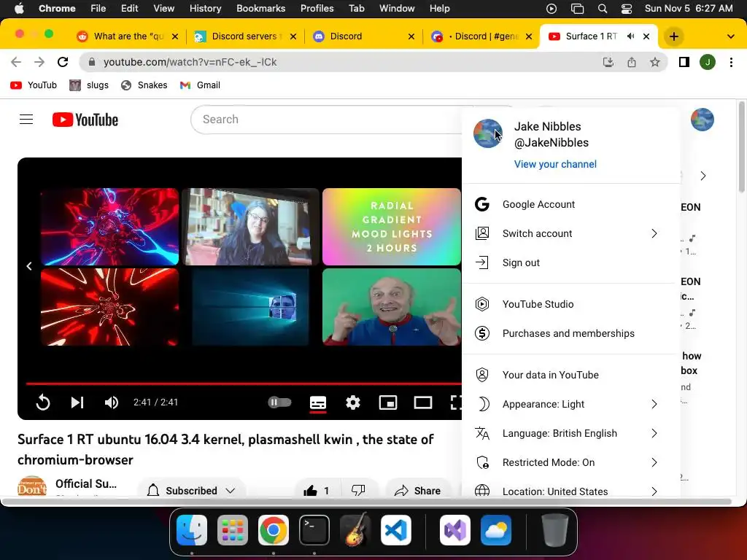Open the Official Su... channel avatar

click(x=32, y=486)
